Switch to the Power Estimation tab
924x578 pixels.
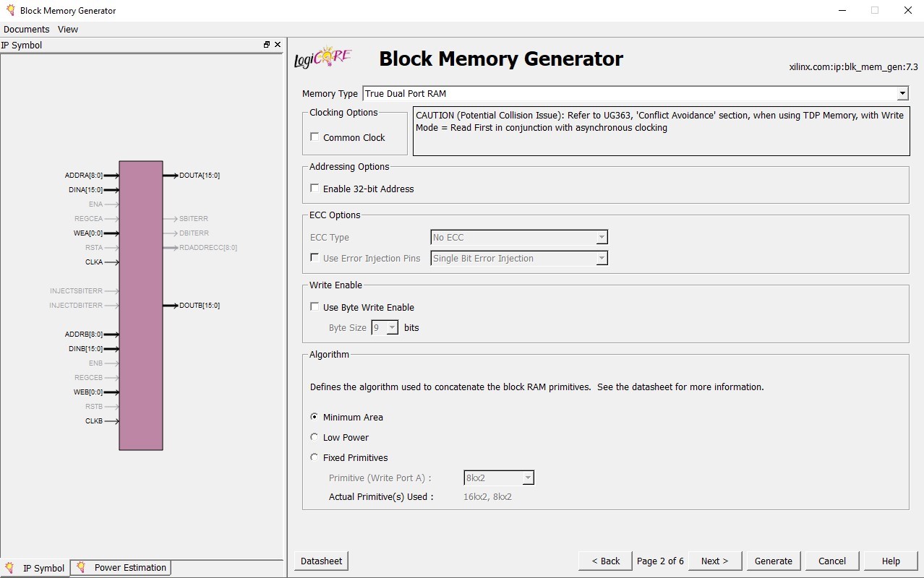(122, 567)
